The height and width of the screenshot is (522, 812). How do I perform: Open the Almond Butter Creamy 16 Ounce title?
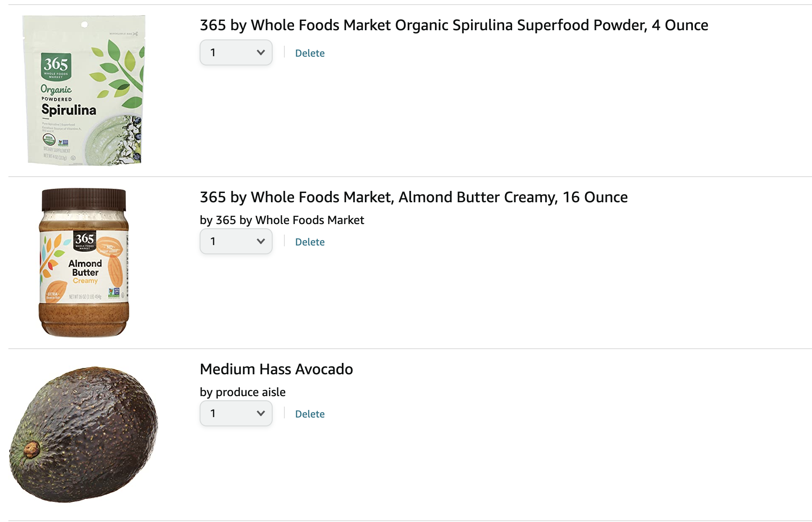414,197
